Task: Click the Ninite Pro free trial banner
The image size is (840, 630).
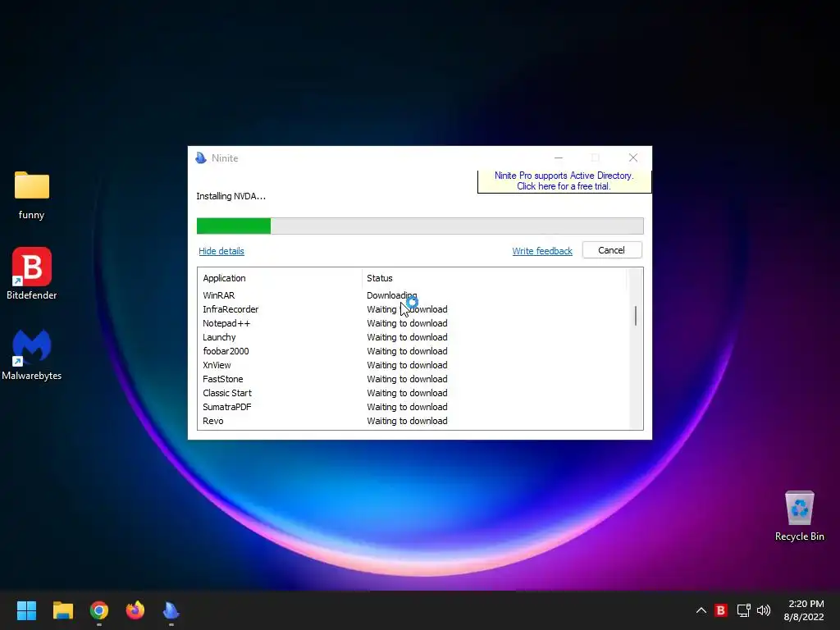Action: point(564,181)
